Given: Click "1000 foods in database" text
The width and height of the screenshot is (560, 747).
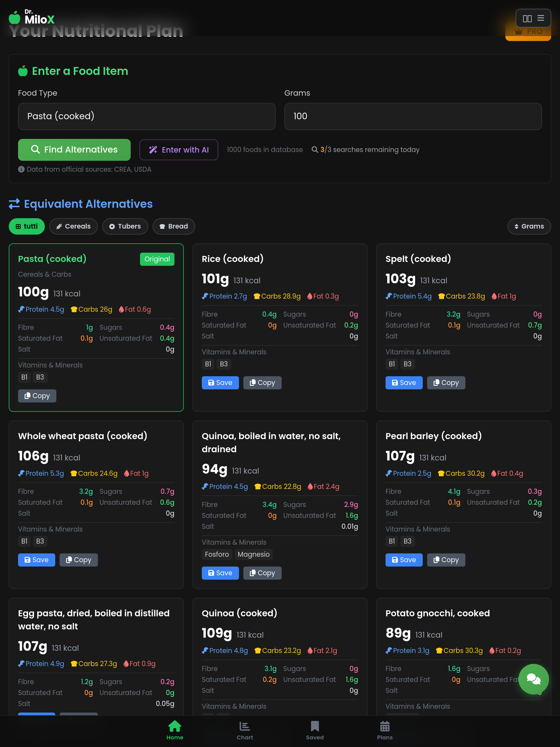Looking at the screenshot, I should tap(264, 150).
